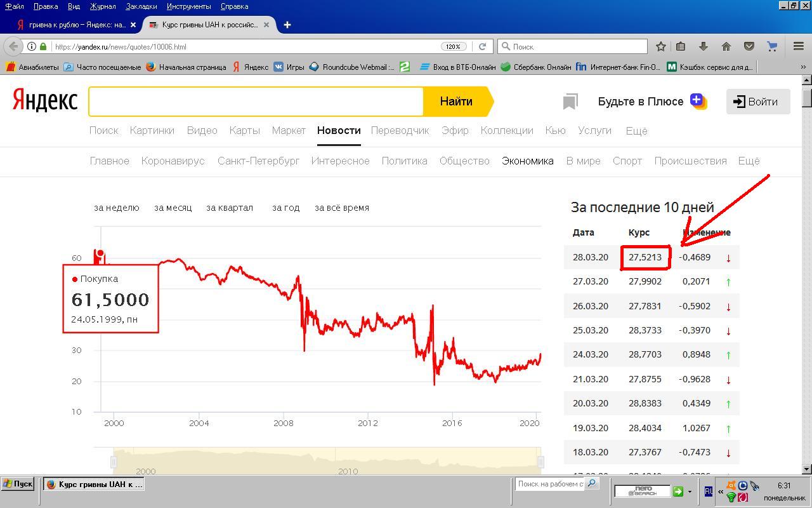Open Переводчик service link

[400, 131]
